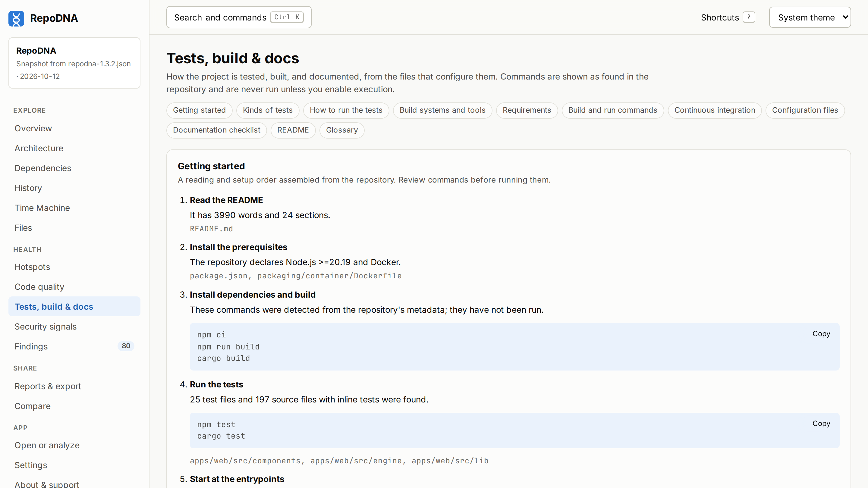This screenshot has width=868, height=488.
Task: Select the Glossary chip
Action: pos(342,130)
